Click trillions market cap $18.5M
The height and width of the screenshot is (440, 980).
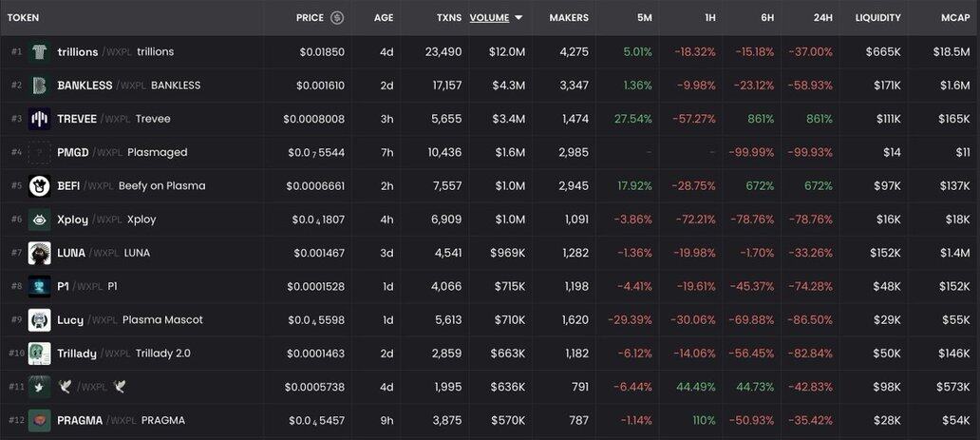952,52
